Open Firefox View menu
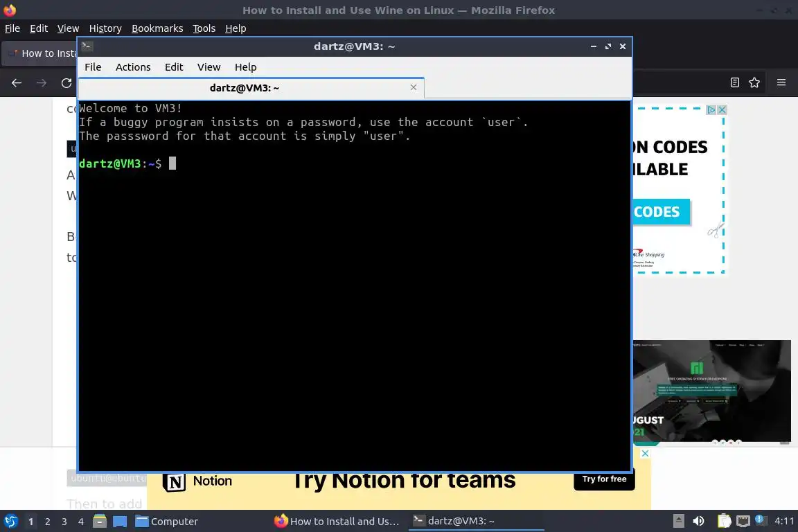Screen dimensions: 798x532 [68, 28]
